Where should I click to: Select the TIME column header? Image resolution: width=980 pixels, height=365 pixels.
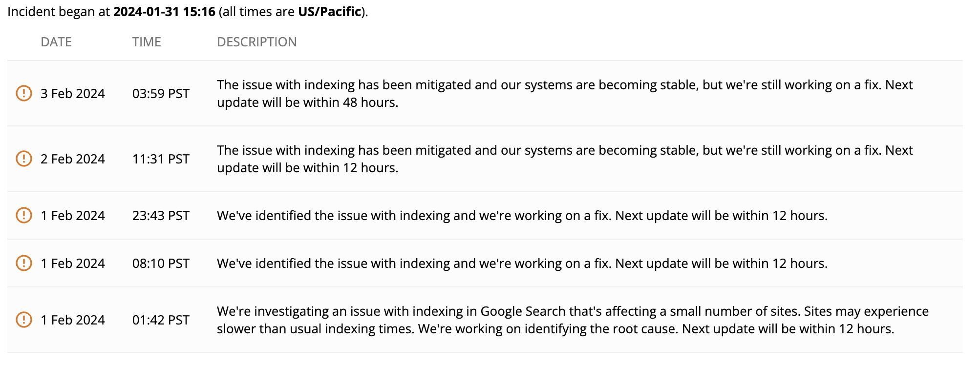point(147,42)
